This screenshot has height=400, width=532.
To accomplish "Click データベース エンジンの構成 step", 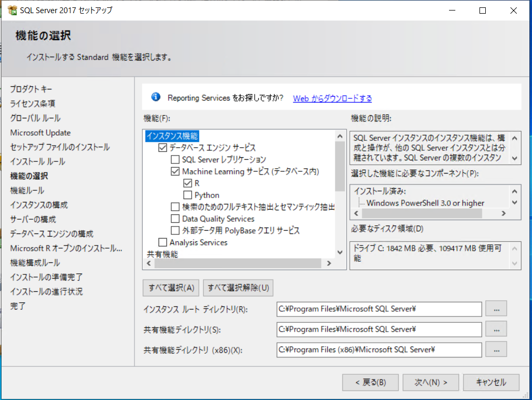I will click(51, 233).
